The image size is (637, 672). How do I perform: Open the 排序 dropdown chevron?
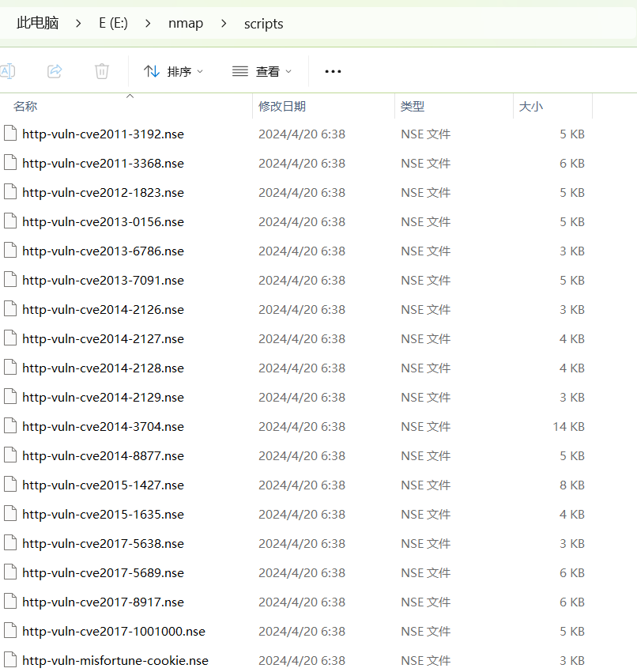[x=200, y=70]
